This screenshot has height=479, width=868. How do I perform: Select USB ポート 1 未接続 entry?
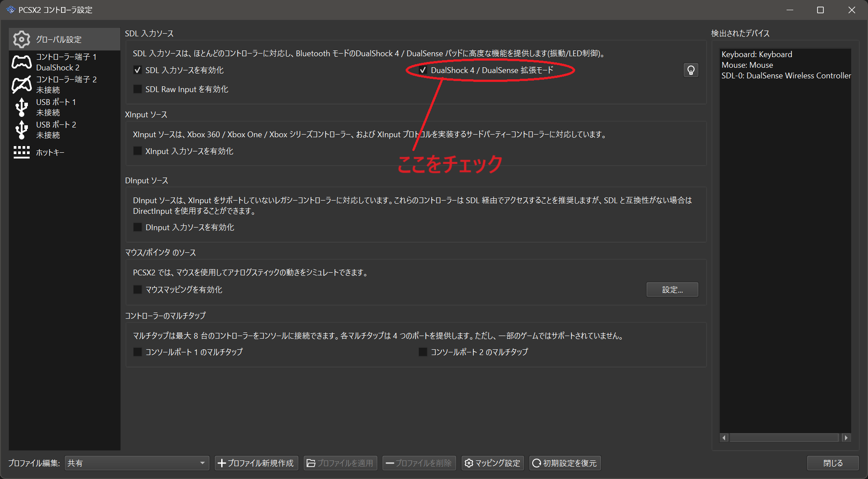65,107
